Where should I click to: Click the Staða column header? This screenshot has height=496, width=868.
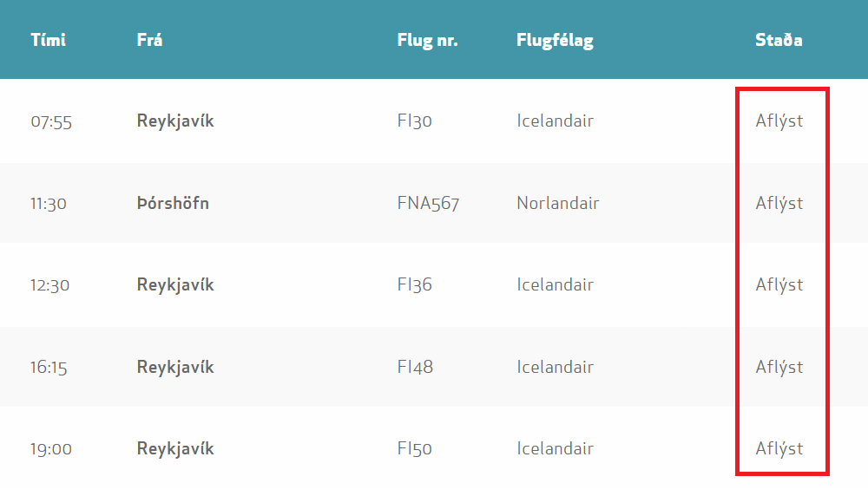tap(779, 40)
